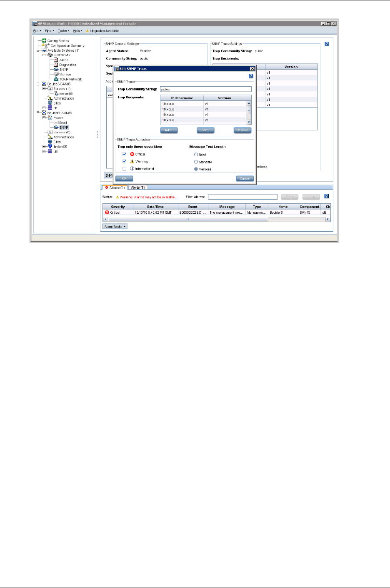Switch to the Alarms (1) tab

115,188
